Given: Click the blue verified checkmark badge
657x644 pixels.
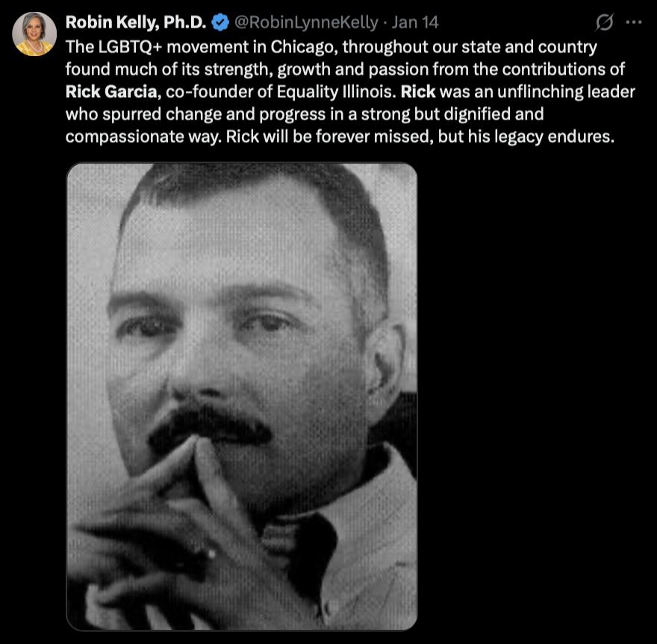Looking at the screenshot, I should (220, 23).
